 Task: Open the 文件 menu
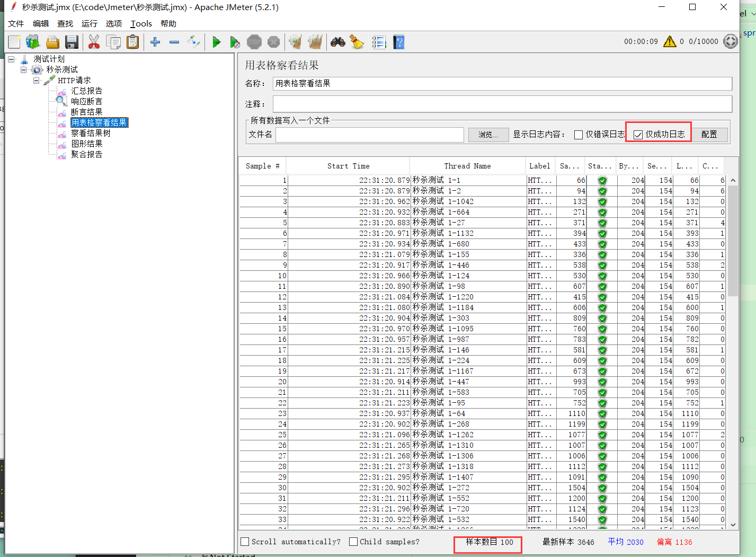click(x=16, y=23)
